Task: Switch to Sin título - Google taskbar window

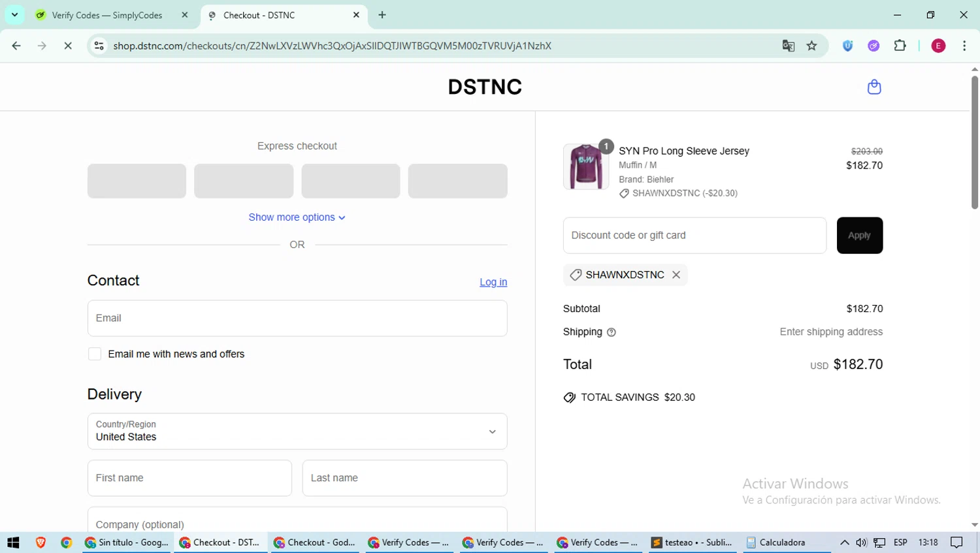Action: click(x=127, y=543)
